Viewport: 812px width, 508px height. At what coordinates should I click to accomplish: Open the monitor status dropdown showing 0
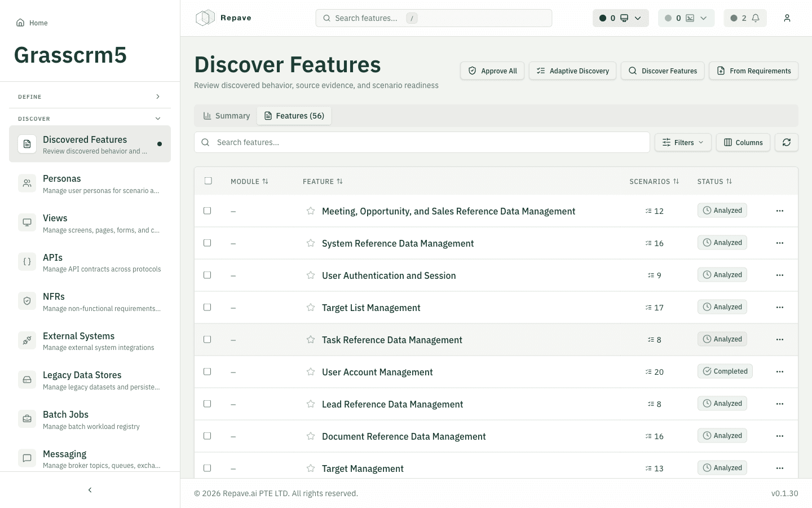(x=620, y=18)
